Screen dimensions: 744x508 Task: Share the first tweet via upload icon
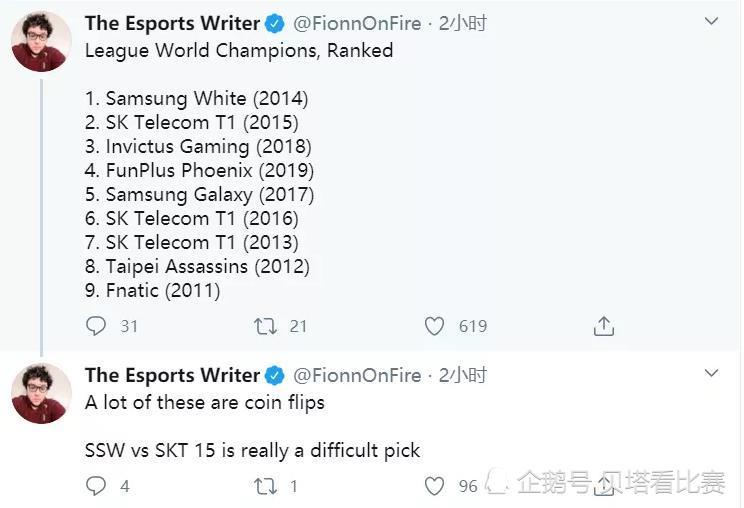604,326
